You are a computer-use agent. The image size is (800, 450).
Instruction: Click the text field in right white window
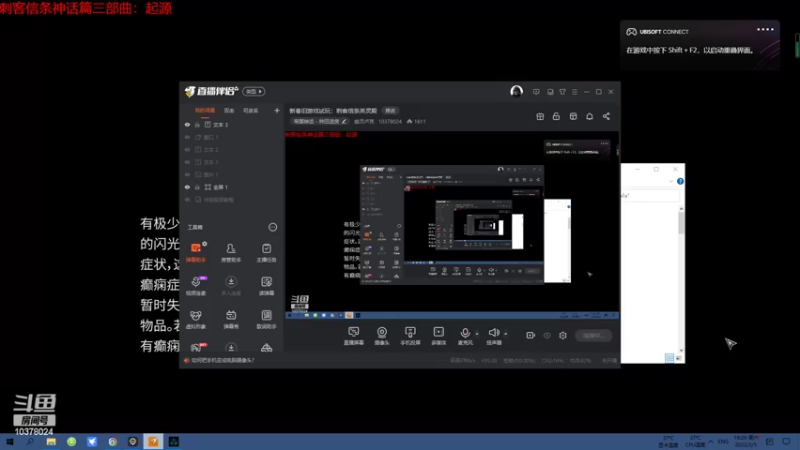pos(651,196)
